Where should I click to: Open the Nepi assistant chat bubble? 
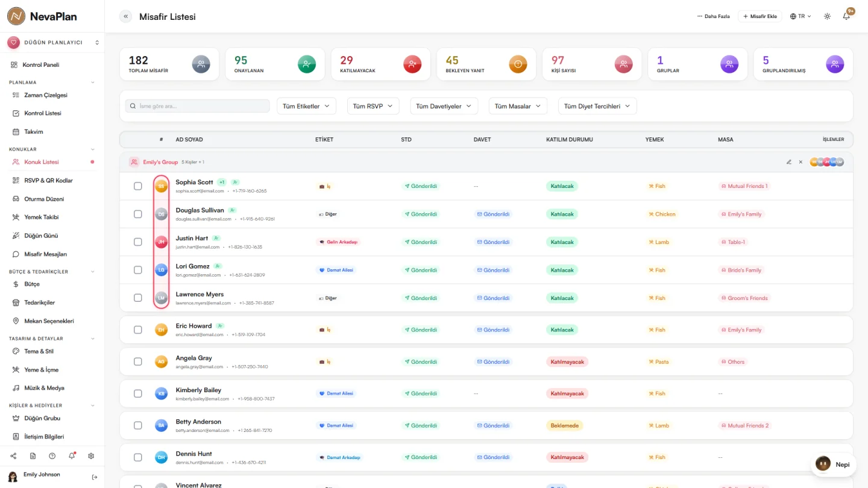click(x=833, y=465)
